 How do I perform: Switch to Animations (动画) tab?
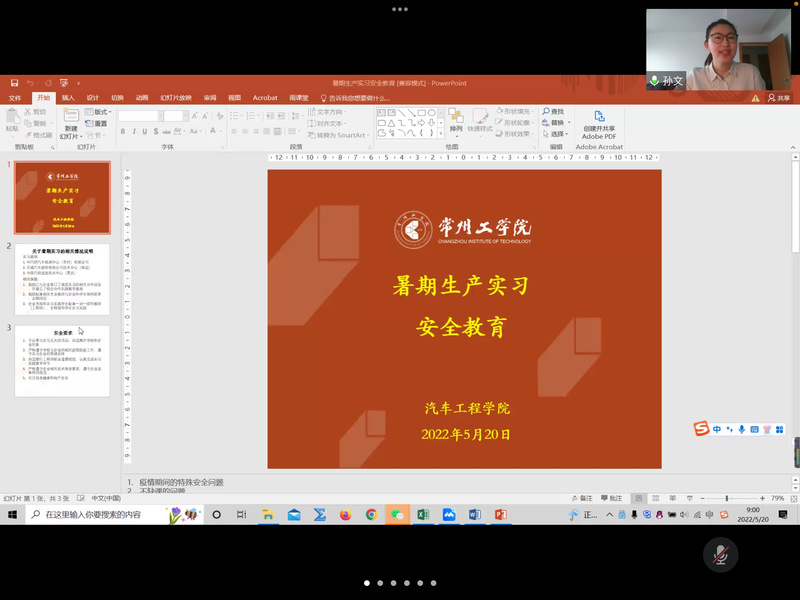[x=142, y=98]
